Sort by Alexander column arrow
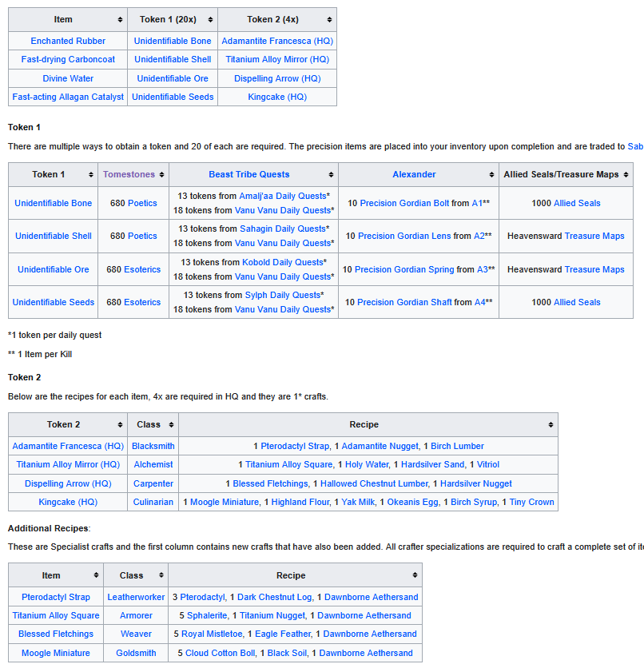This screenshot has height=672, width=644. click(x=491, y=175)
